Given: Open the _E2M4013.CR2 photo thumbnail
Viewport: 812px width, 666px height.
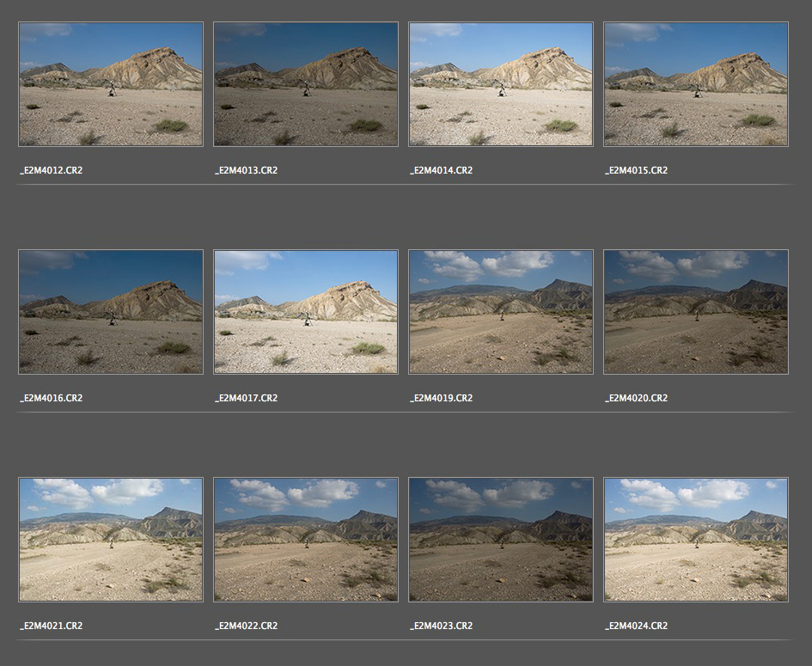Looking at the screenshot, I should [306, 84].
